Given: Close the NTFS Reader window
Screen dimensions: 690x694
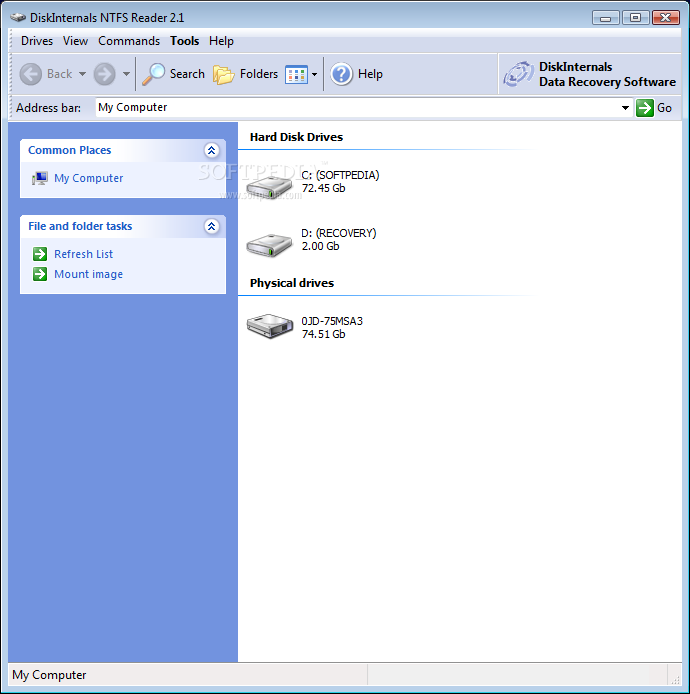Looking at the screenshot, I should click(665, 18).
